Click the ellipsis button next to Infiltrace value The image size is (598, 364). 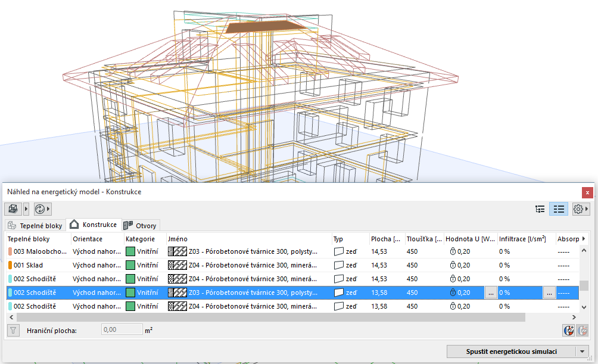point(549,293)
